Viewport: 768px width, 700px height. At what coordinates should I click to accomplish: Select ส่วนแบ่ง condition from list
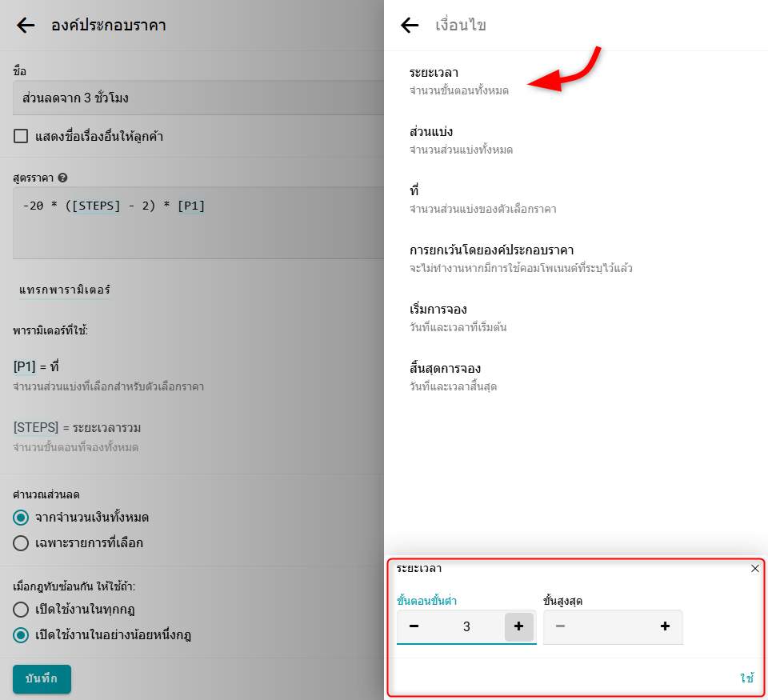pyautogui.click(x=461, y=140)
